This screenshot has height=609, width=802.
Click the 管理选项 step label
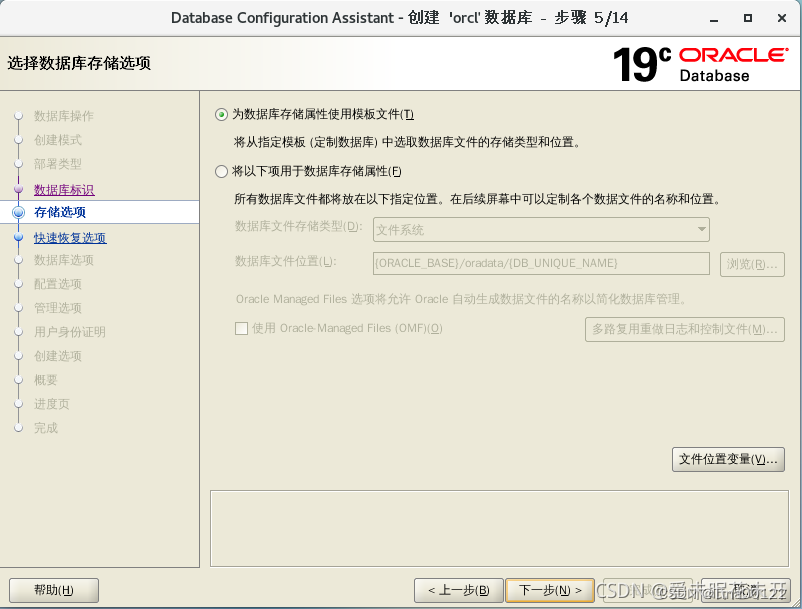point(58,308)
